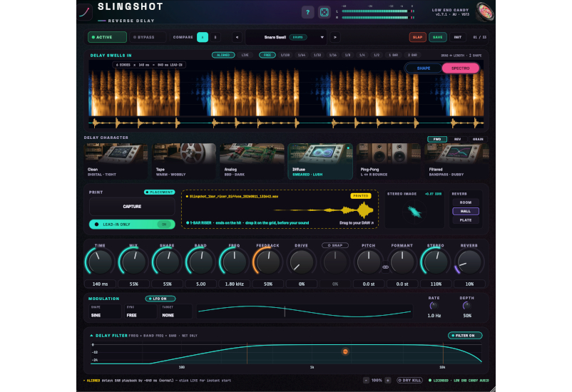Zoom out with minus button

coord(366,381)
